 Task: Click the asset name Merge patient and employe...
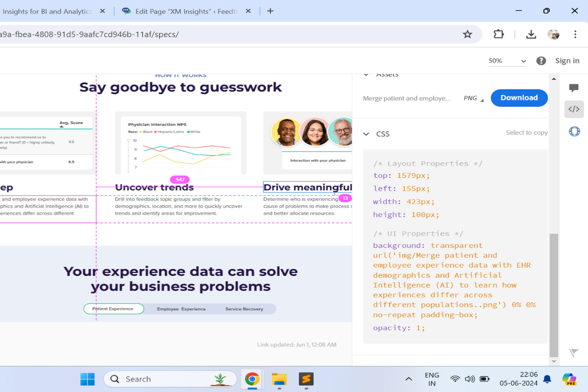pyautogui.click(x=407, y=98)
